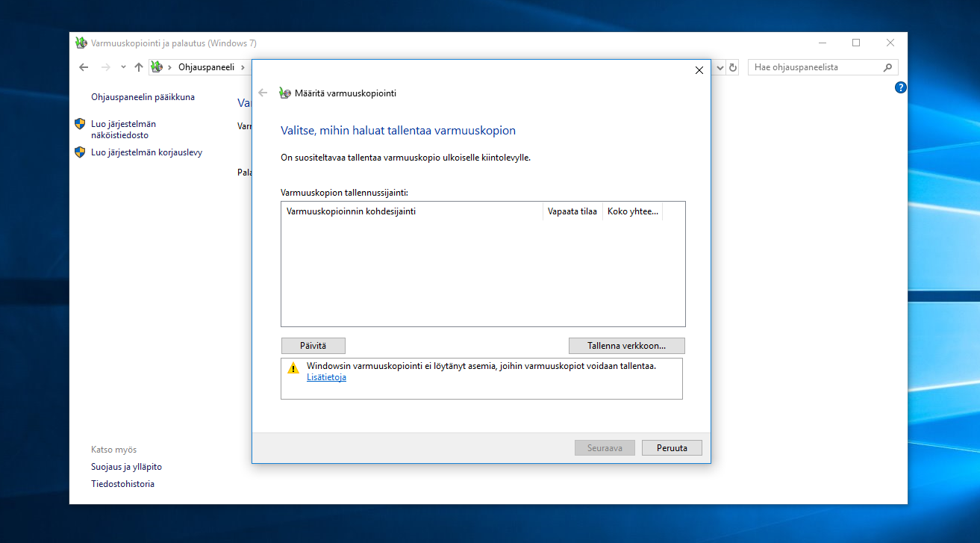Go up one level with the Up arrow
This screenshot has width=980, height=543.
(138, 67)
